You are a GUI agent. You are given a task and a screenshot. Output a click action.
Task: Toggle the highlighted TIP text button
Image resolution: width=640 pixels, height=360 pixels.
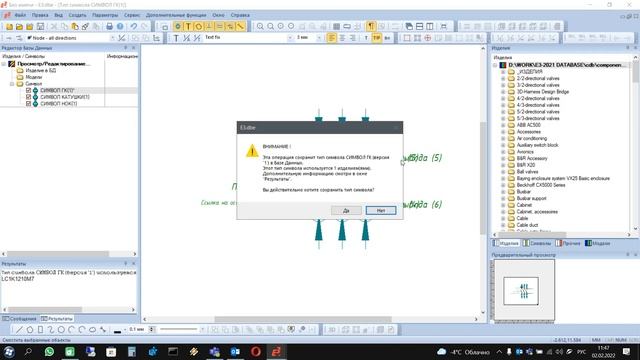376,38
